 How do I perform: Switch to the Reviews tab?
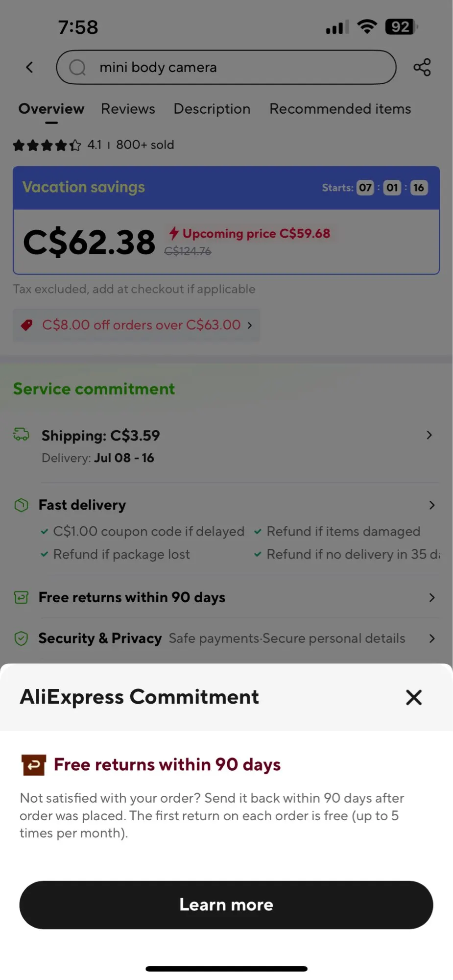[x=128, y=109]
